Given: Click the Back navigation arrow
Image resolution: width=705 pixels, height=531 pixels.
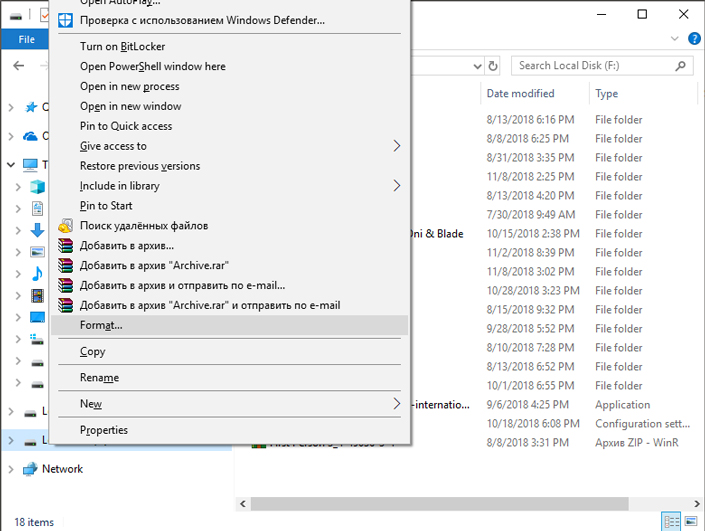Looking at the screenshot, I should pos(18,66).
